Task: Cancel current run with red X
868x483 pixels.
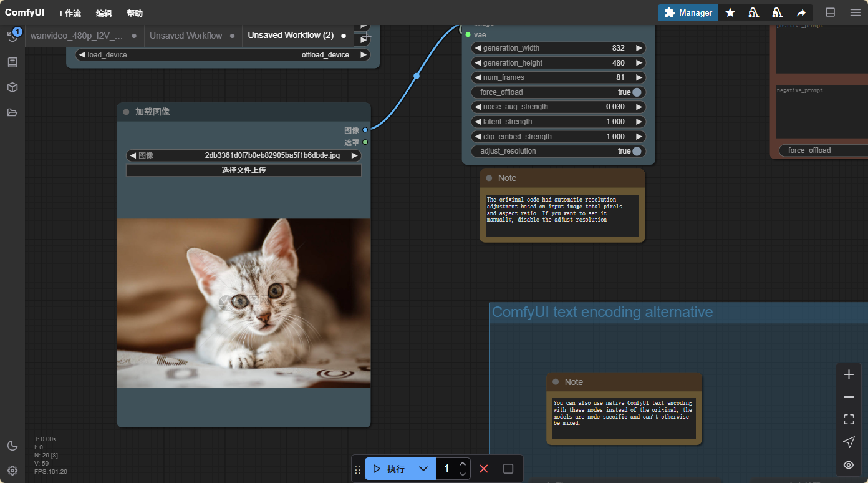Action: pos(483,469)
